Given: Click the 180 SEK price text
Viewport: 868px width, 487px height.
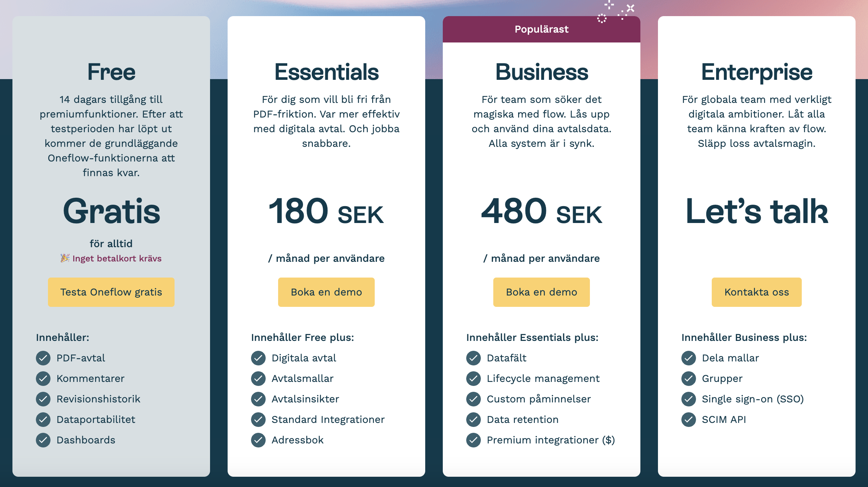Looking at the screenshot, I should (326, 211).
